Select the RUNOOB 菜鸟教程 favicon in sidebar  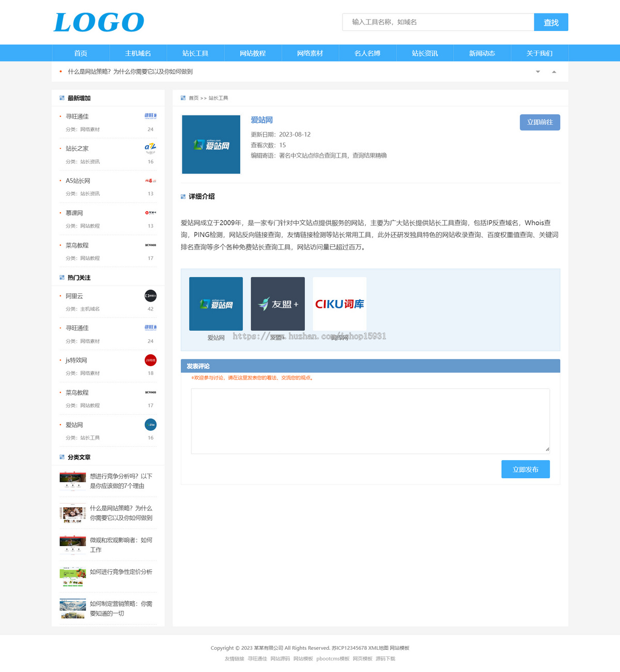150,245
